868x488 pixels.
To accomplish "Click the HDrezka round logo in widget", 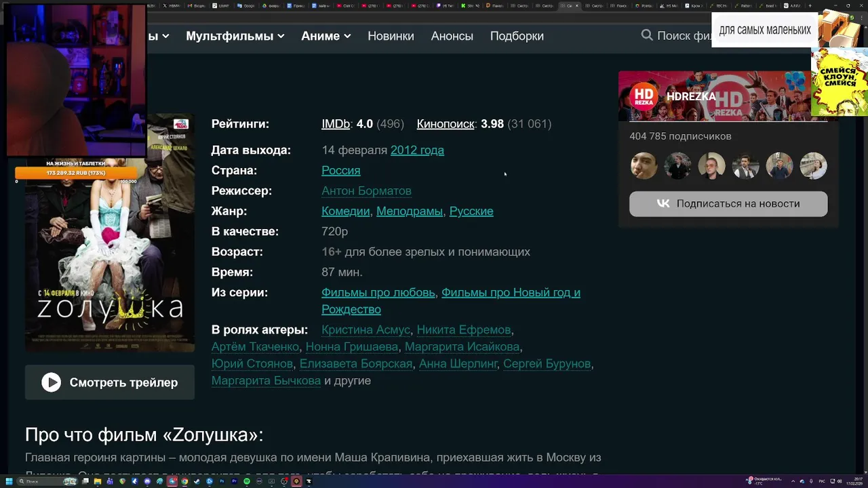I will tap(644, 96).
